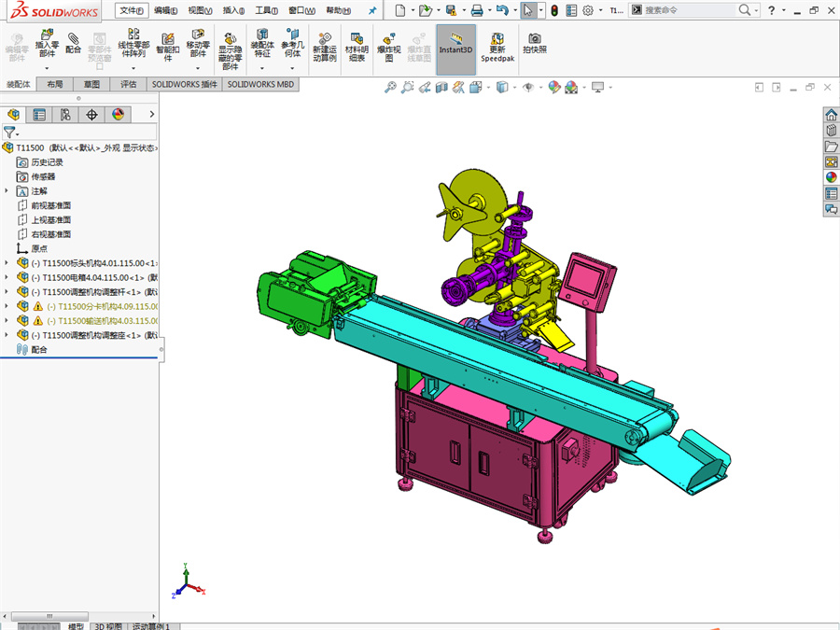
Task: Click the rebuild traffic light icon
Action: click(x=553, y=10)
